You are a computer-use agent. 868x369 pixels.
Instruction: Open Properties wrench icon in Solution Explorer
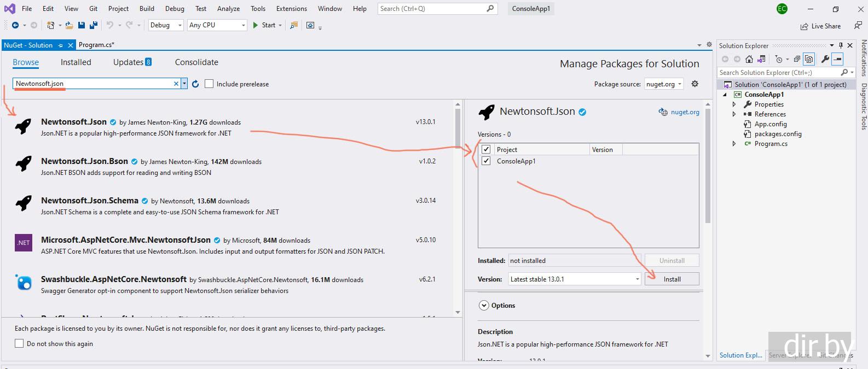(825, 59)
